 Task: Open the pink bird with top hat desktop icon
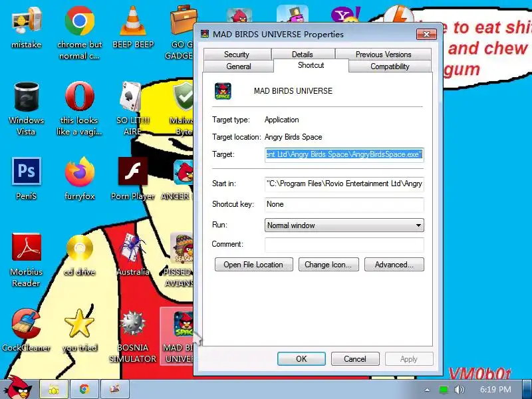point(293,14)
